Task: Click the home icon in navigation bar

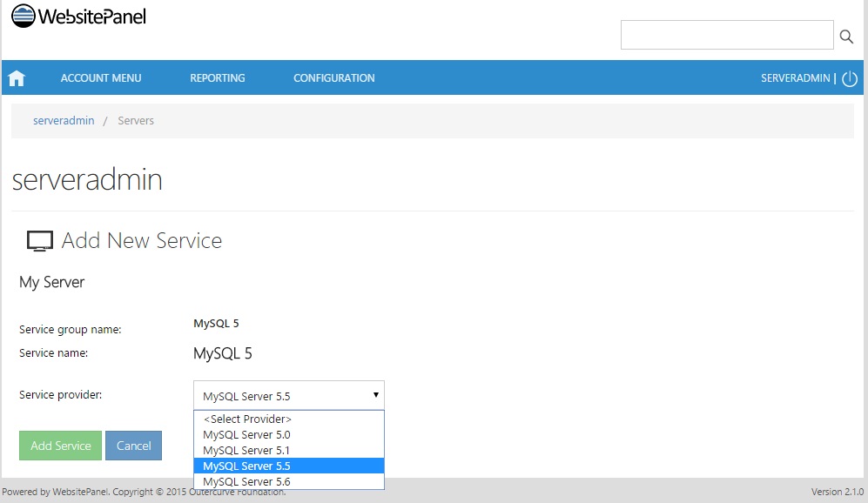Action: [x=17, y=78]
